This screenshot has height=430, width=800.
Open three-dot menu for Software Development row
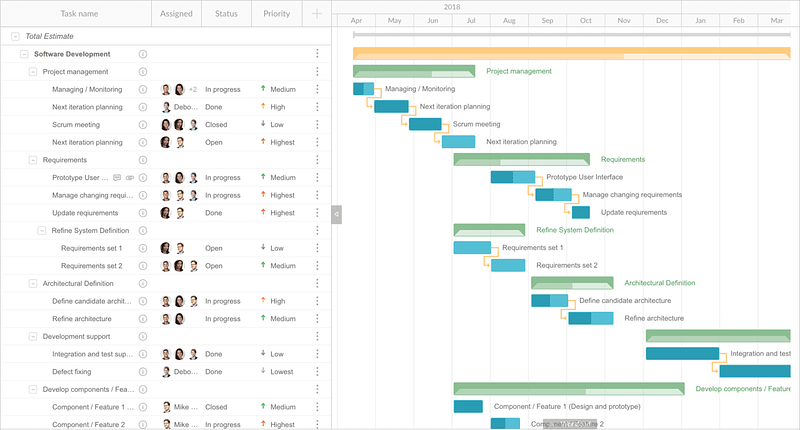coord(317,54)
